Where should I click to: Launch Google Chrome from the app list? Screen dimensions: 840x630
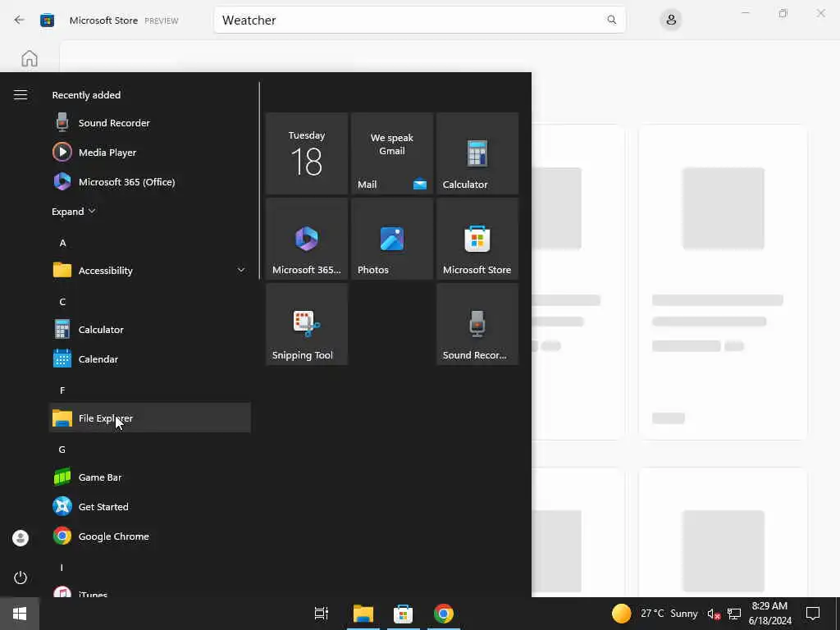coord(150,536)
